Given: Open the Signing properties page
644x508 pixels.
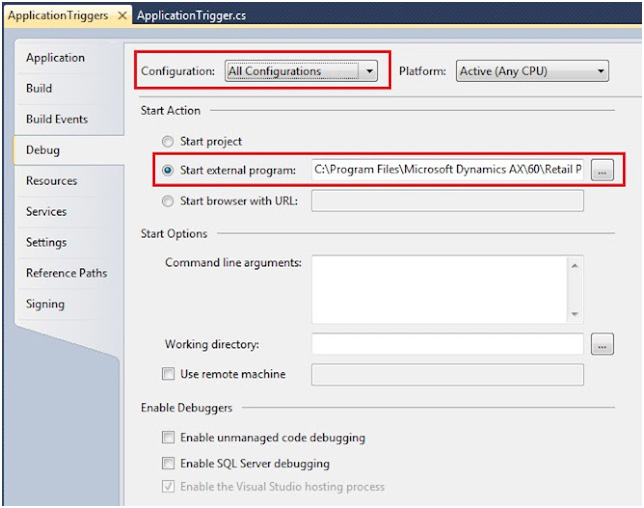Looking at the screenshot, I should [x=45, y=304].
